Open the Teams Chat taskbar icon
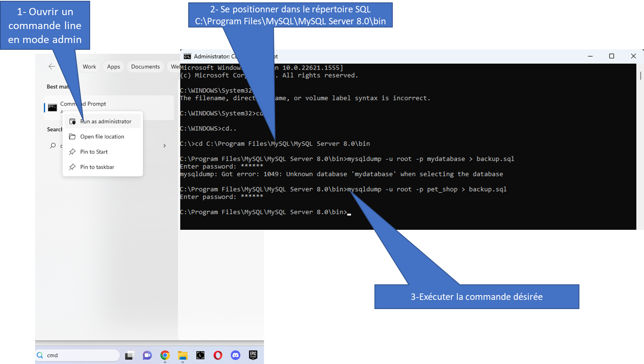Image resolution: width=644 pixels, height=364 pixels. coord(147,355)
